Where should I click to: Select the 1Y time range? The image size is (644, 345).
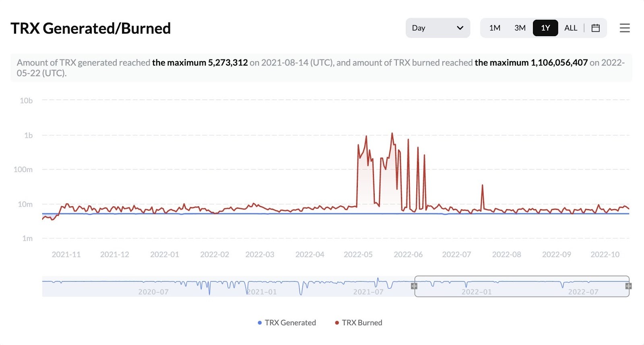[x=545, y=28]
